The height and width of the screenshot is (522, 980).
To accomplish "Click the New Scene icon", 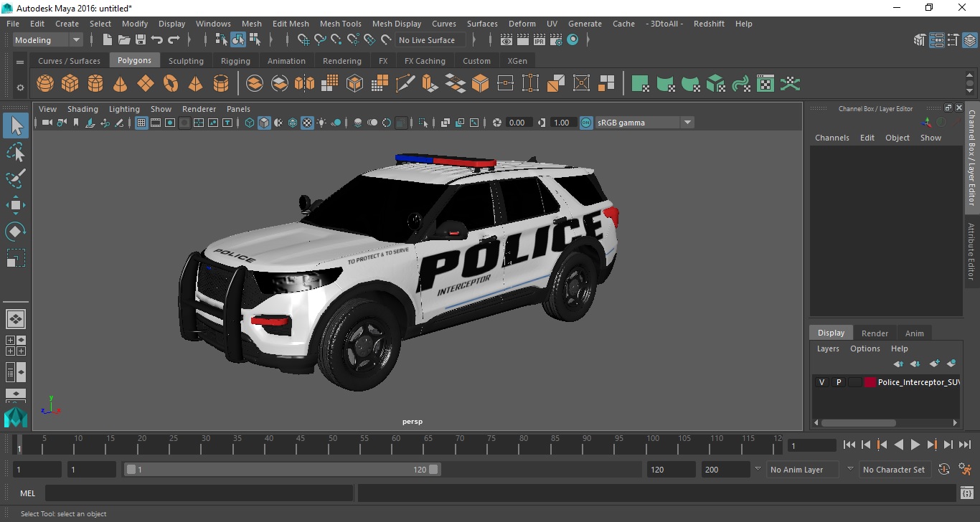I will coord(108,40).
